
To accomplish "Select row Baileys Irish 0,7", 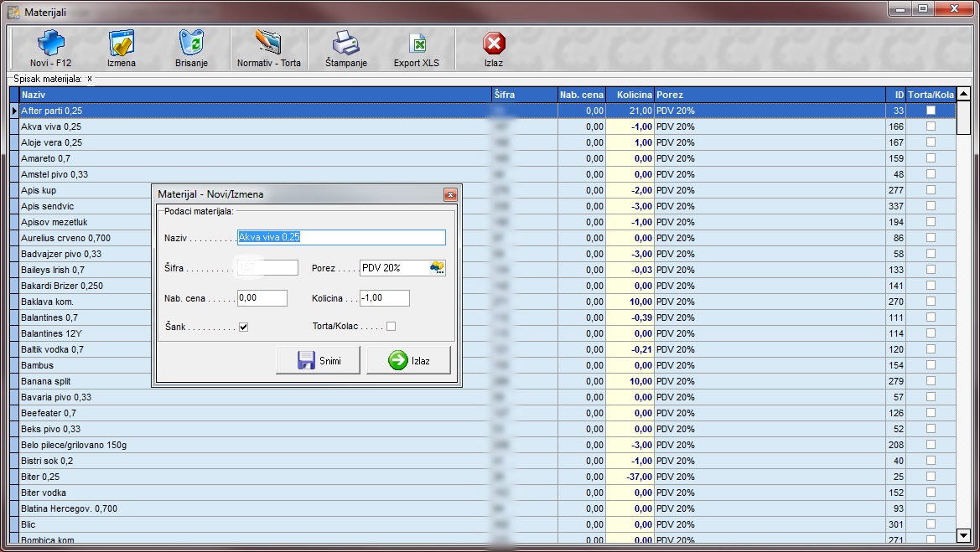I will (483, 270).
